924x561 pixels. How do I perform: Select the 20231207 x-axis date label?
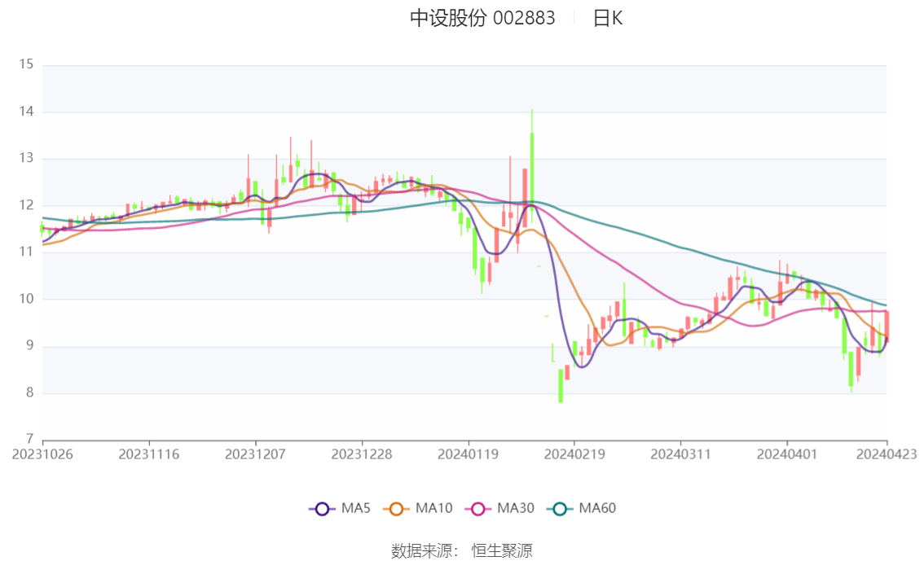coord(255,454)
